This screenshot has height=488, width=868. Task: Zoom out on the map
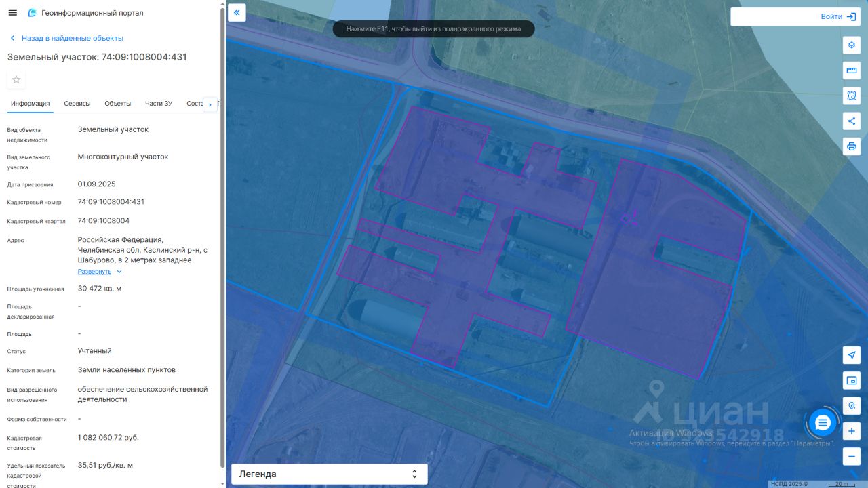pos(852,456)
